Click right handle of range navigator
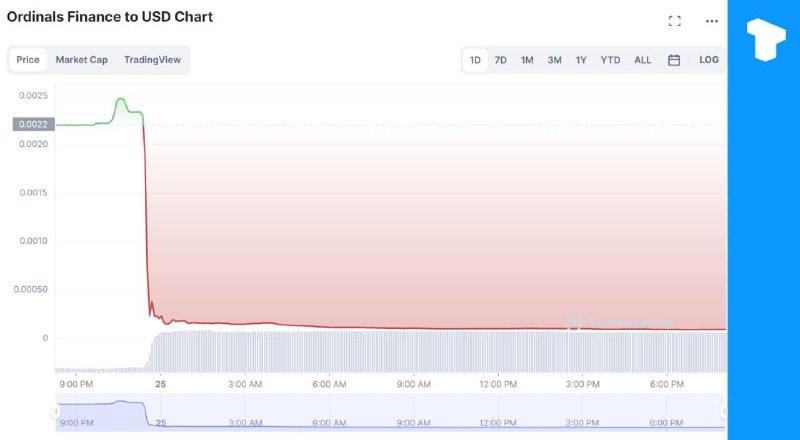This screenshot has width=800, height=440. coord(723,411)
